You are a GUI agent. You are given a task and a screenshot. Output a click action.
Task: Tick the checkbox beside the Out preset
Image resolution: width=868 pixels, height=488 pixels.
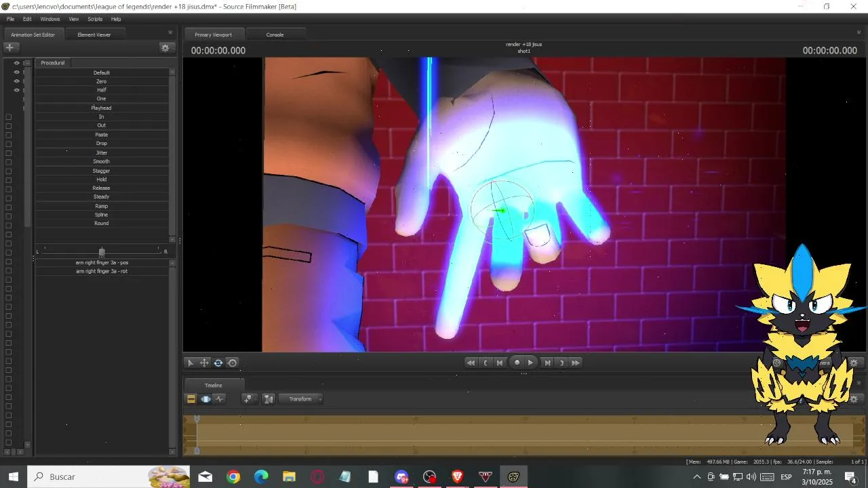(x=9, y=125)
